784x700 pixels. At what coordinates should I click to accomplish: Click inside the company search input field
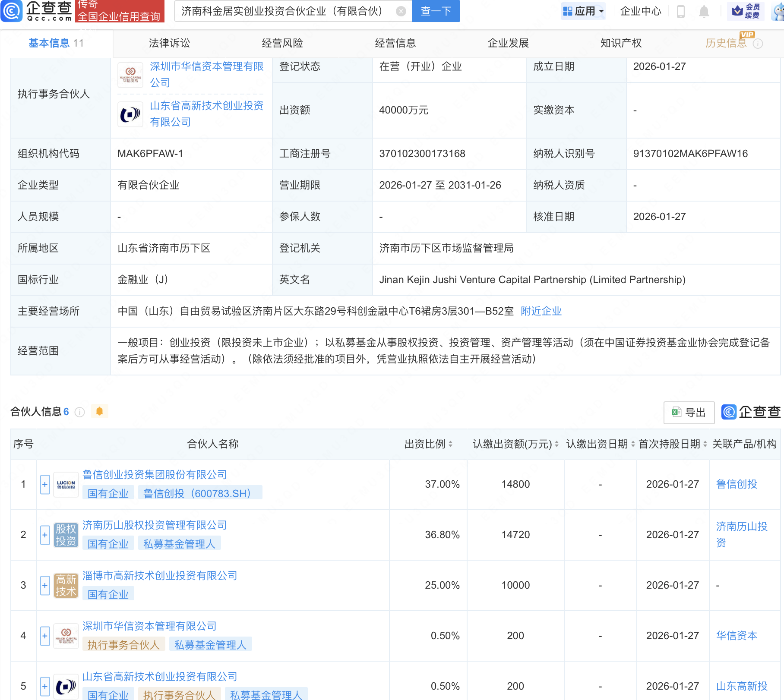tap(285, 12)
